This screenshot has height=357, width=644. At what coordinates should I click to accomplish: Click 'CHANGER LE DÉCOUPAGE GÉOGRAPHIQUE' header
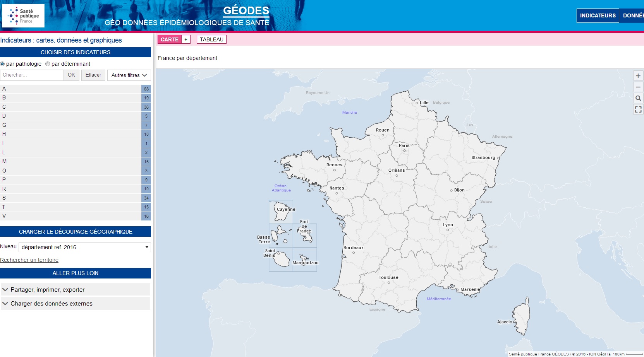[76, 232]
